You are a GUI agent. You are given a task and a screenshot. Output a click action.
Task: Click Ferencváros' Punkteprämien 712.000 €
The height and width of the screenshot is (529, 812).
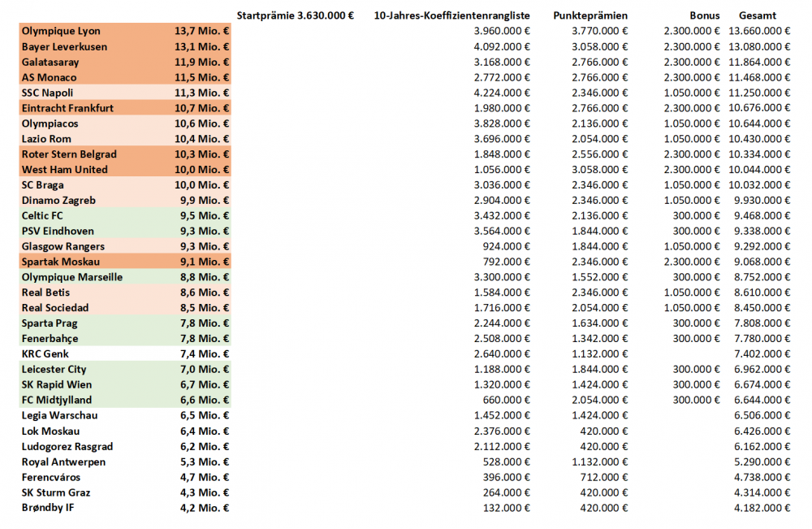coord(604,478)
